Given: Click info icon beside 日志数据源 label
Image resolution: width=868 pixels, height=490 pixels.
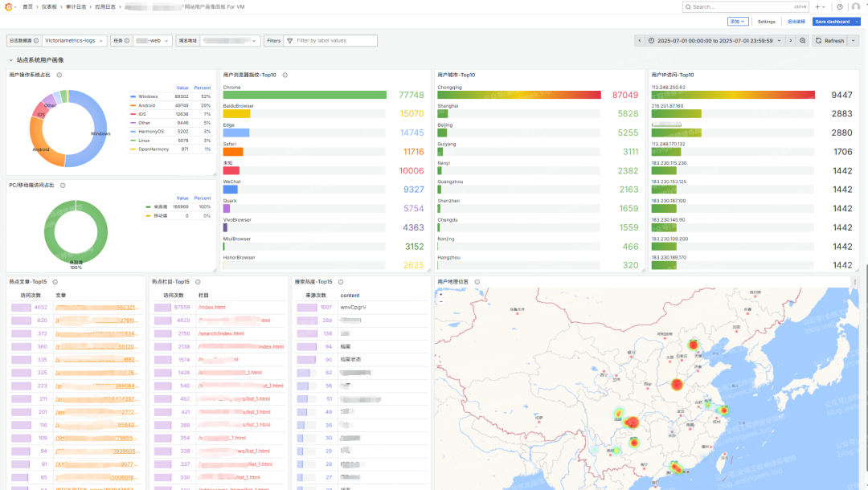Looking at the screenshot, I should pos(36,40).
